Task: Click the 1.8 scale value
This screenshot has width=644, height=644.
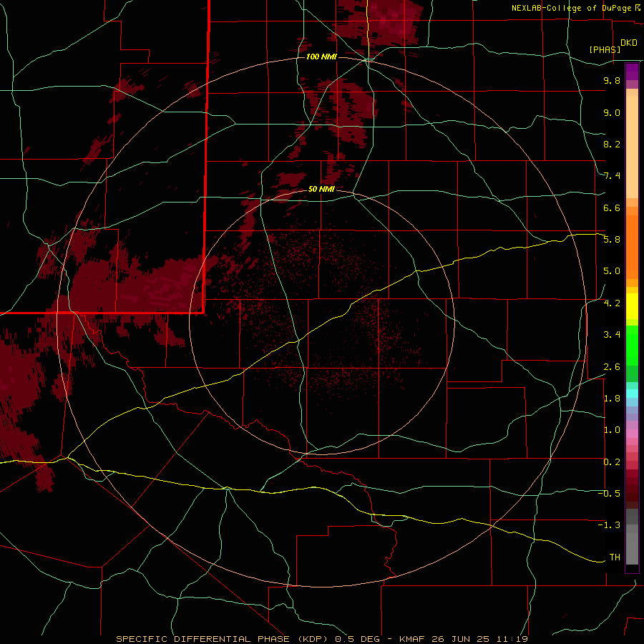Action: pos(612,399)
